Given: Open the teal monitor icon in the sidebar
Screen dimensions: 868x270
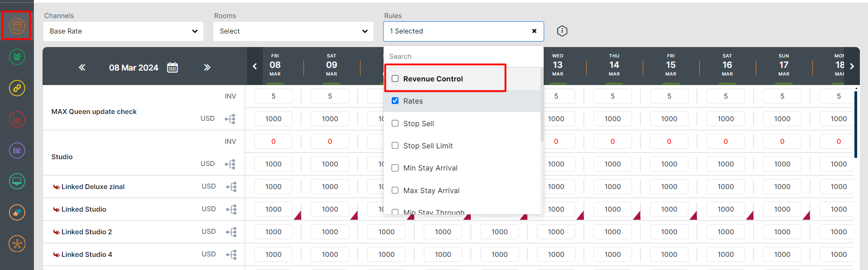Looking at the screenshot, I should [17, 181].
